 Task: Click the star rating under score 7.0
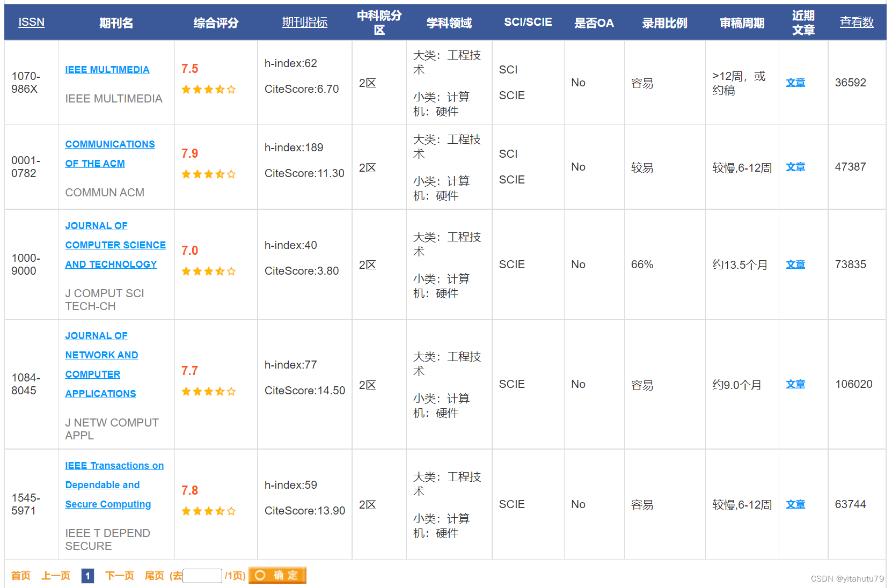[x=208, y=271]
